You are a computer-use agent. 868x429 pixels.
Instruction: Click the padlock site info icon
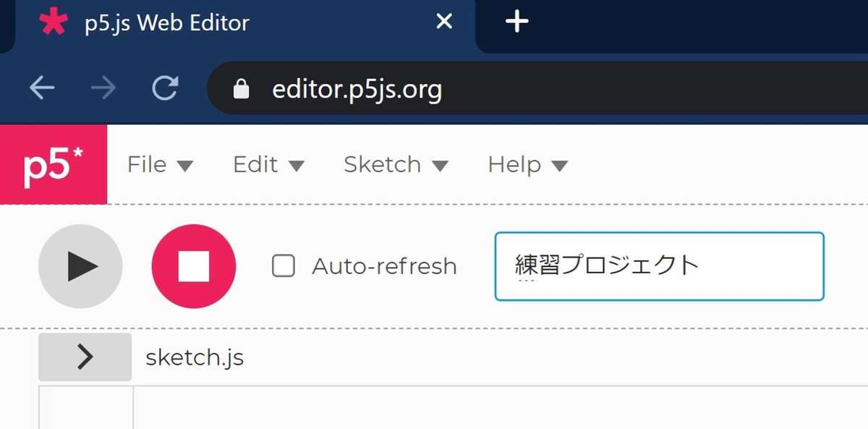(x=241, y=90)
